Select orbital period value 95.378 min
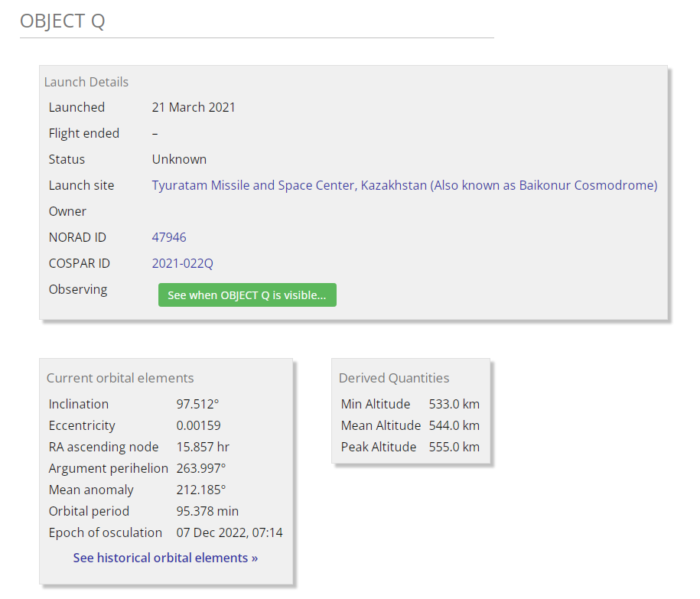The height and width of the screenshot is (599, 700). [x=207, y=511]
